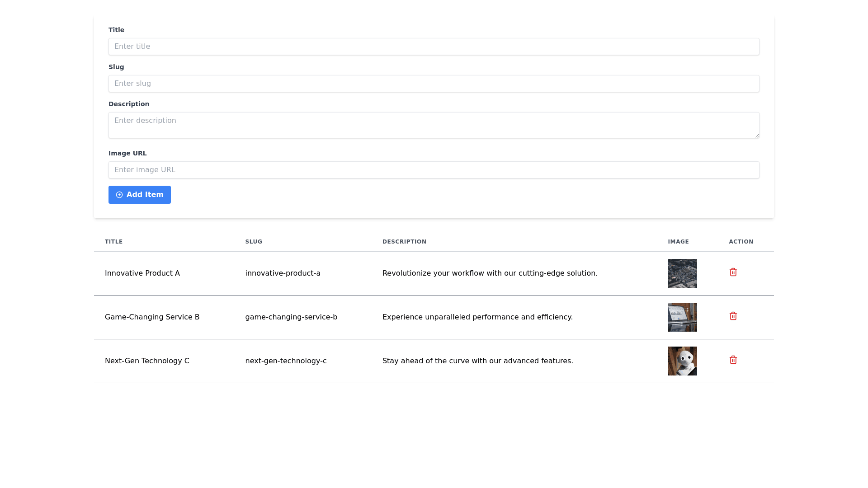Delete the Game-Changing Service B row

click(x=733, y=316)
